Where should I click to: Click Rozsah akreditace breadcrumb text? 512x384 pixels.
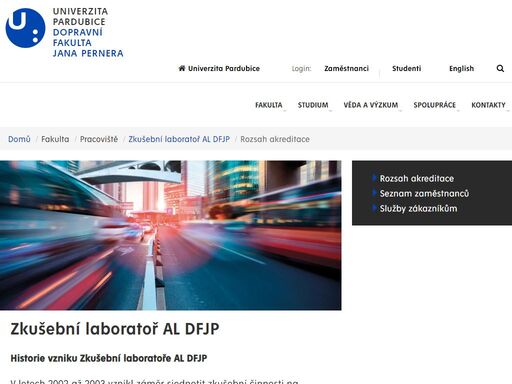(x=275, y=139)
